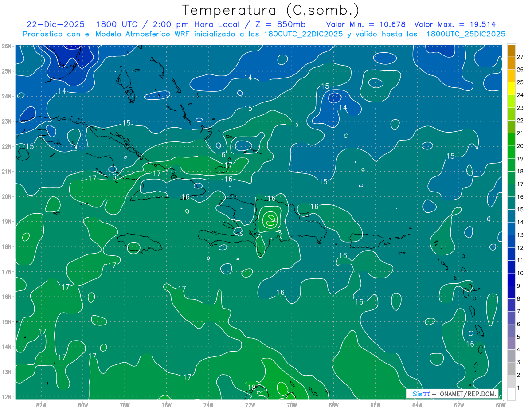Click latitude axis label "19N"

click(7, 222)
